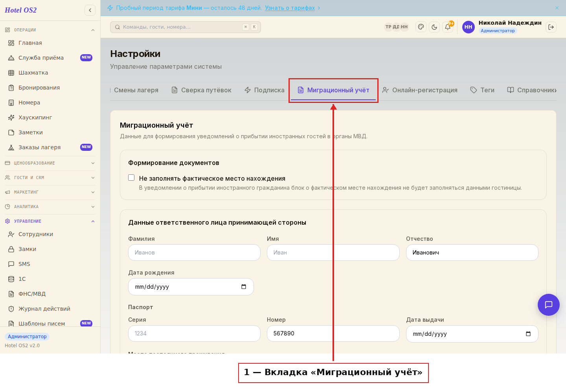The image size is (566, 392).
Task: Switch to Подписка tab
Action: click(x=264, y=90)
